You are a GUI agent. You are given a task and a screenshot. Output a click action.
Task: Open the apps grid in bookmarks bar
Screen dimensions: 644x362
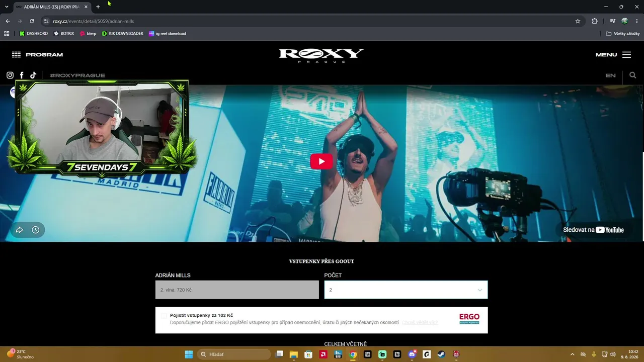[x=7, y=34]
